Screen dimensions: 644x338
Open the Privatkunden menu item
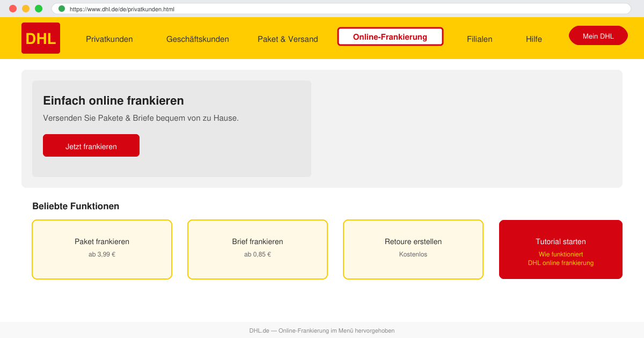point(109,39)
